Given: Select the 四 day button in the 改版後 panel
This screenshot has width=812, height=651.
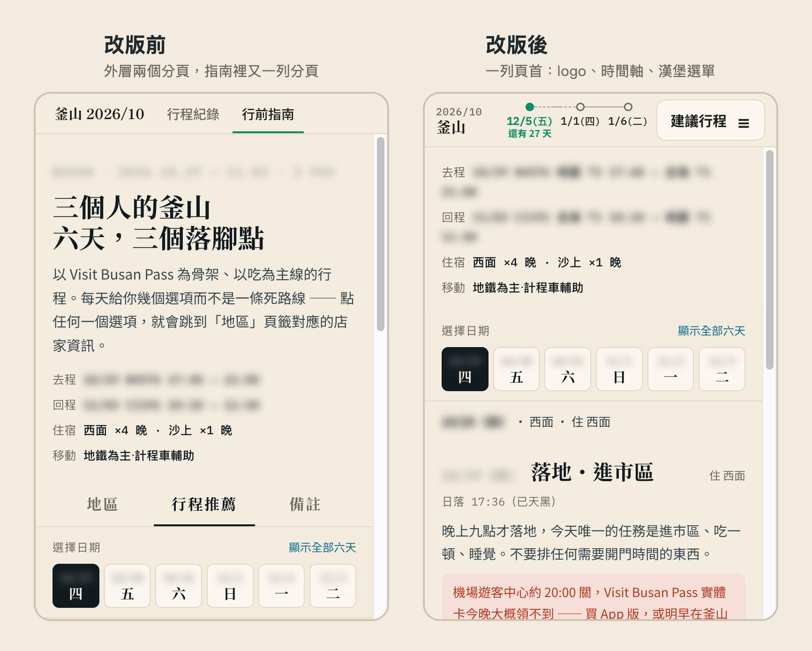Looking at the screenshot, I should (465, 369).
